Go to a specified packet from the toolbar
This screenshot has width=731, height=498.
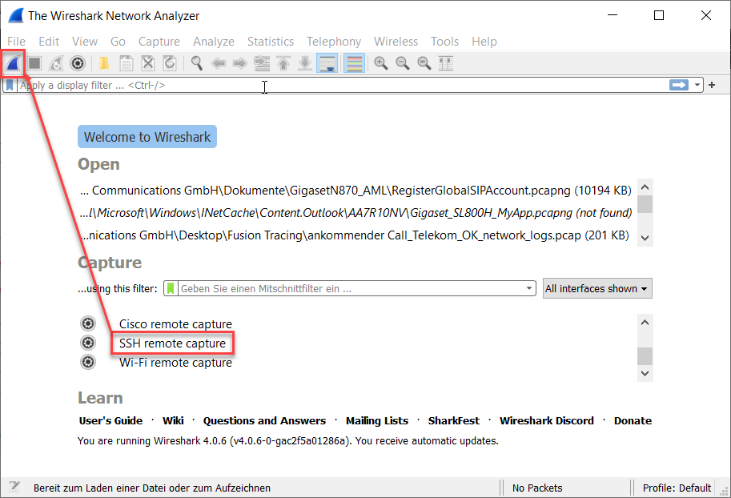point(262,63)
